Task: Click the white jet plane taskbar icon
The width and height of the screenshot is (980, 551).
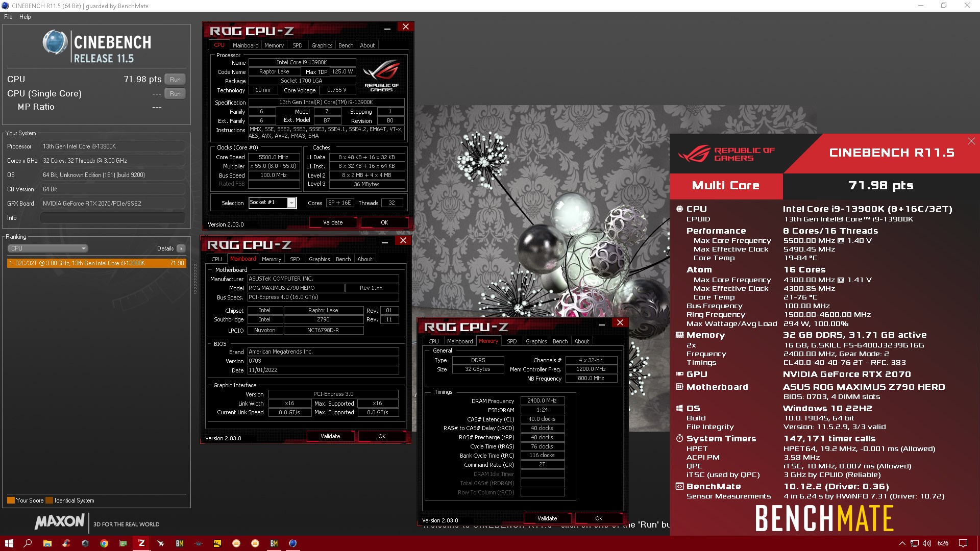Action: coord(160,543)
